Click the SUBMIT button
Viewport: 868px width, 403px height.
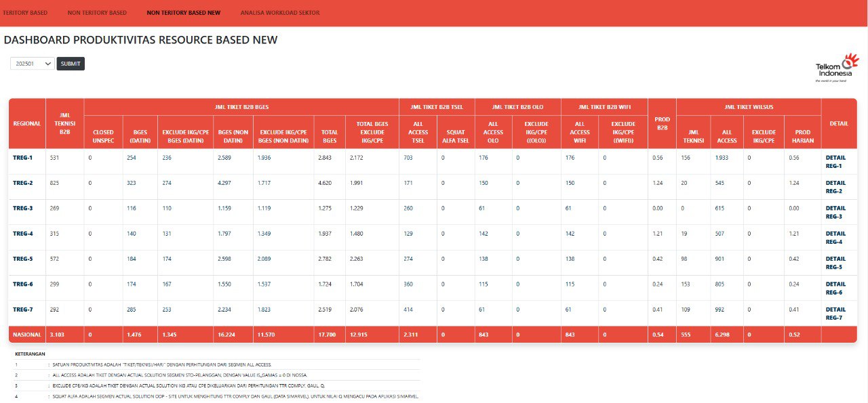pos(71,64)
